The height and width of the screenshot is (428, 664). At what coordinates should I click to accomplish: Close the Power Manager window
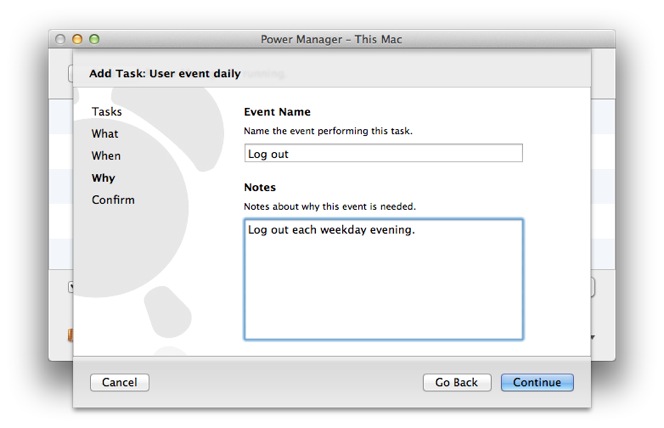[x=60, y=39]
